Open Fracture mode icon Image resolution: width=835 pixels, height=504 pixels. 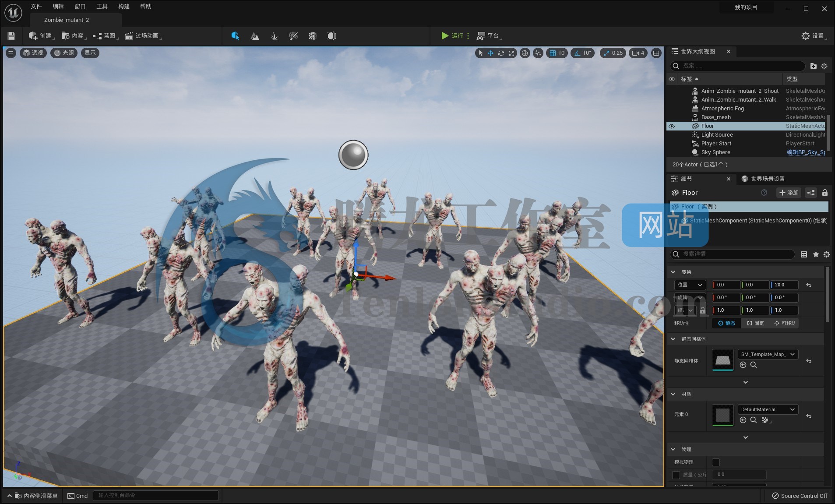tap(313, 36)
